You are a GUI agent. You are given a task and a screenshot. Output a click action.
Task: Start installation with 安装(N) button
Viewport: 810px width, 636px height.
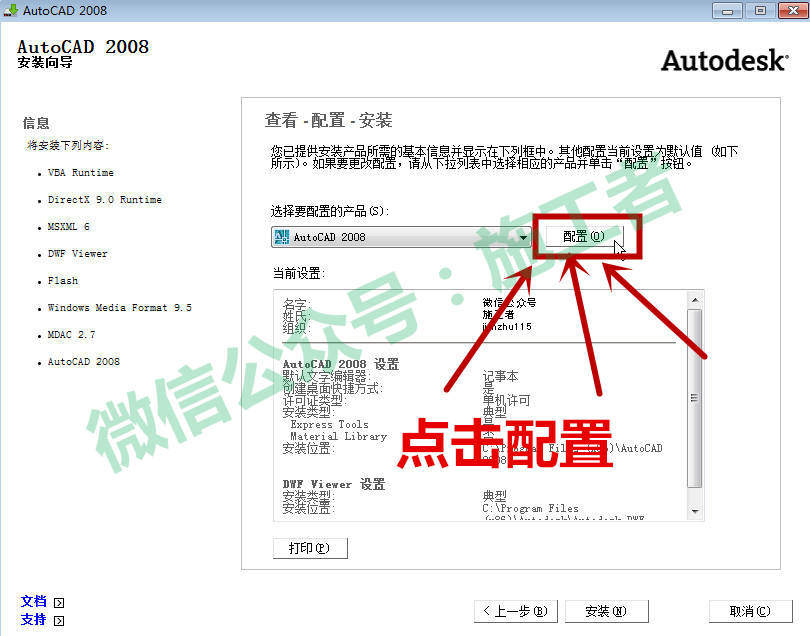pyautogui.click(x=606, y=611)
